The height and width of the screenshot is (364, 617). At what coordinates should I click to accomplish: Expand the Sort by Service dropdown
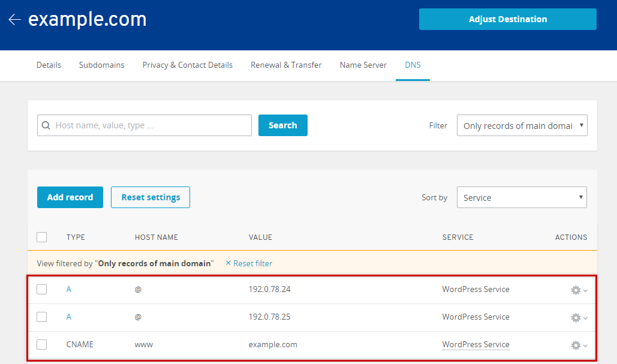pos(522,198)
